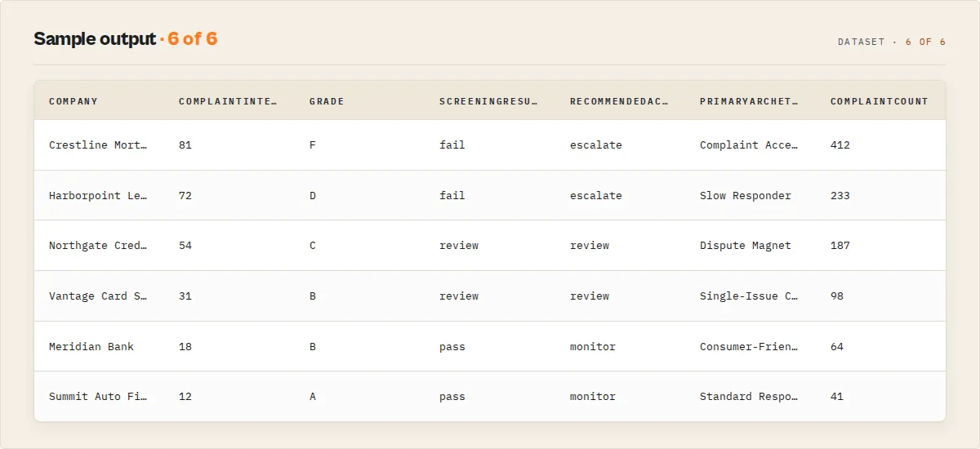Click complaint count 64
Image resolution: width=980 pixels, height=449 pixels.
click(837, 347)
